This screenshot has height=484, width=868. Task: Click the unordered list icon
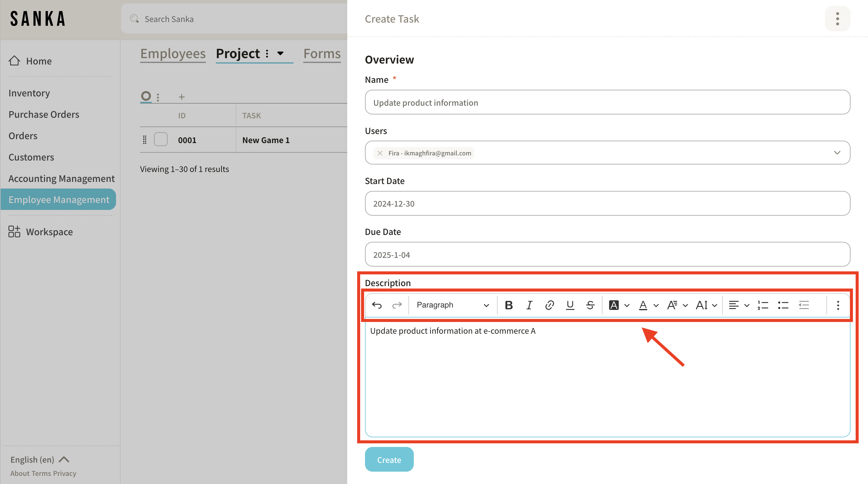pos(783,304)
